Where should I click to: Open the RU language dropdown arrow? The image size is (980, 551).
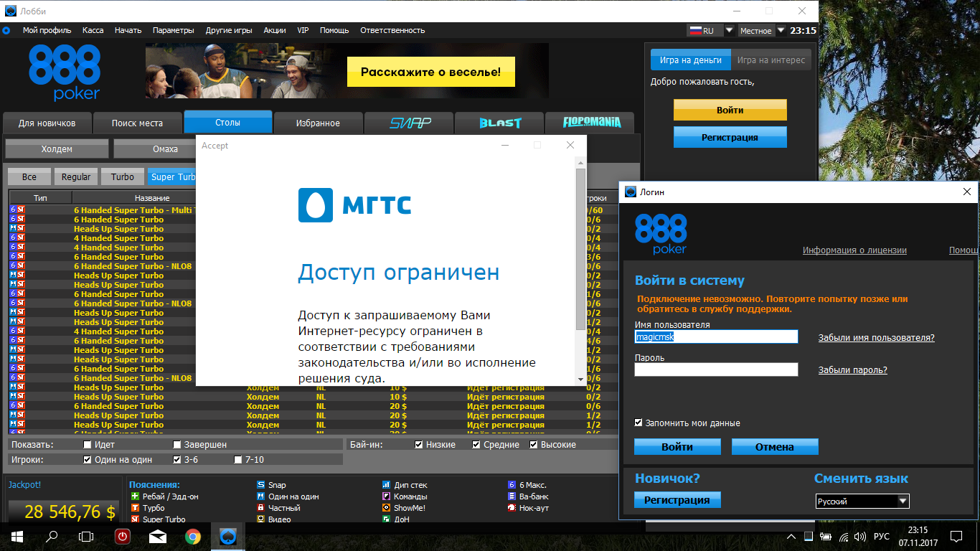click(x=729, y=31)
